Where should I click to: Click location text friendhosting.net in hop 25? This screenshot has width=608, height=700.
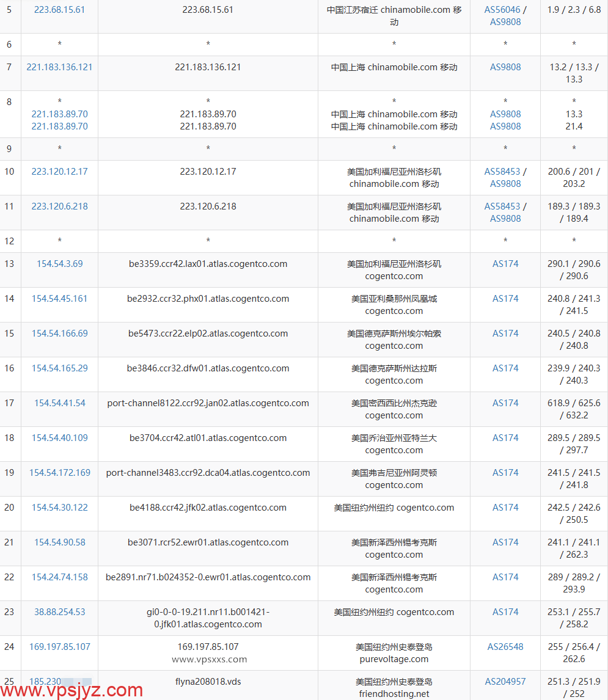click(x=394, y=694)
